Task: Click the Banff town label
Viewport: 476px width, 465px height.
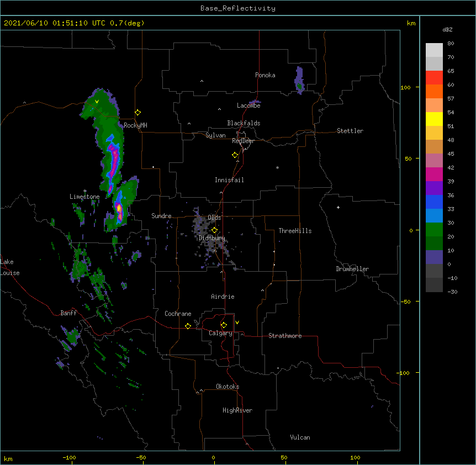Action: tap(68, 313)
